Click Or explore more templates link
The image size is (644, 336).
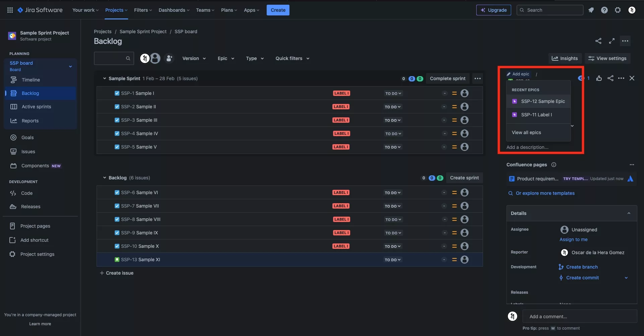(x=545, y=193)
